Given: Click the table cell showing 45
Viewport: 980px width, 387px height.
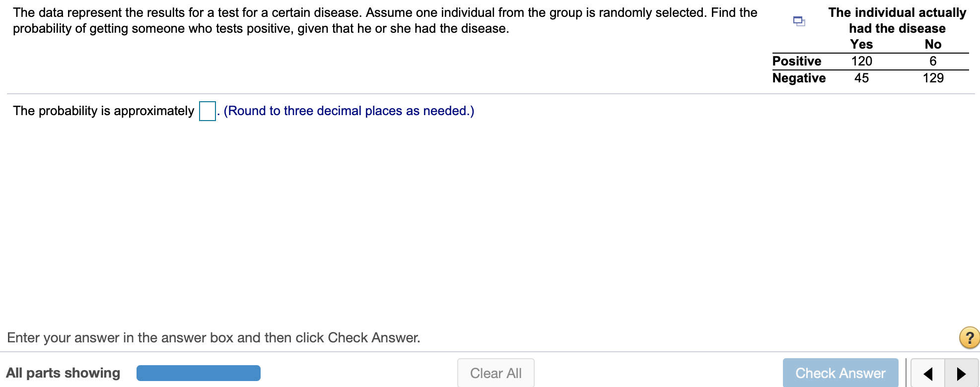Looking at the screenshot, I should click(861, 78).
